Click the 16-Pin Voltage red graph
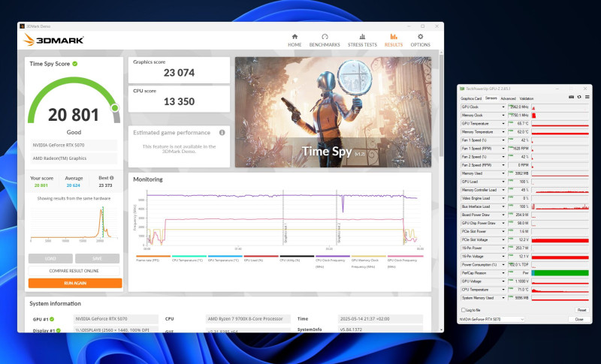This screenshot has height=364, width=601. (x=560, y=257)
